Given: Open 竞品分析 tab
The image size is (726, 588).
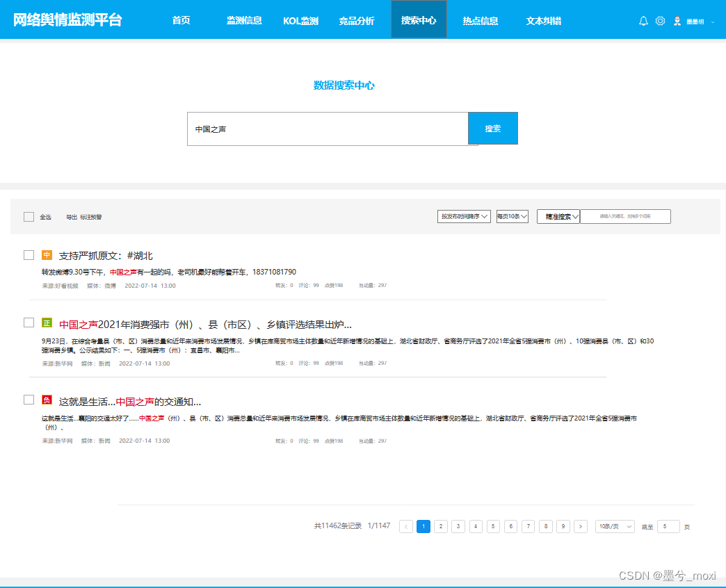Looking at the screenshot, I should [357, 21].
